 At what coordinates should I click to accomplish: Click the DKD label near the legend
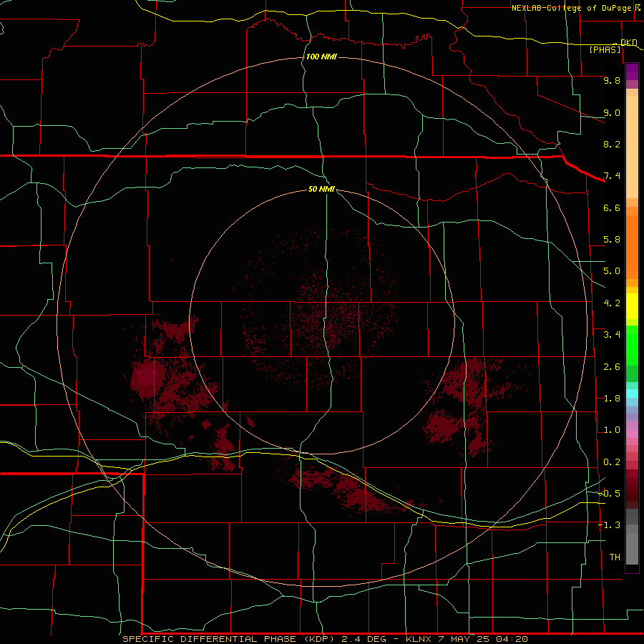click(628, 42)
